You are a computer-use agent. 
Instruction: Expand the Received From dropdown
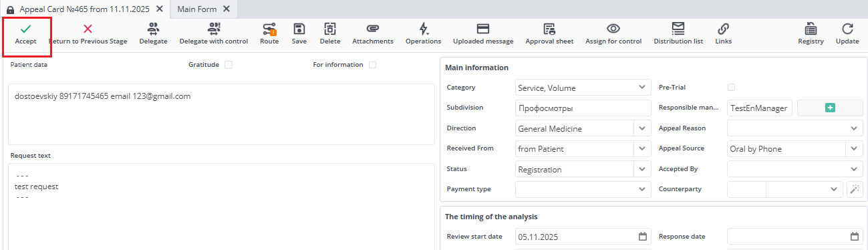pos(642,148)
